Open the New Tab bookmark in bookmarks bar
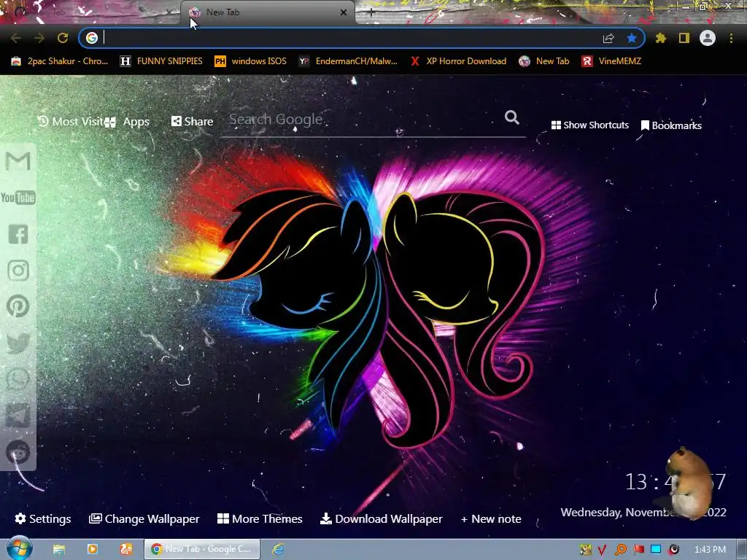 (544, 61)
